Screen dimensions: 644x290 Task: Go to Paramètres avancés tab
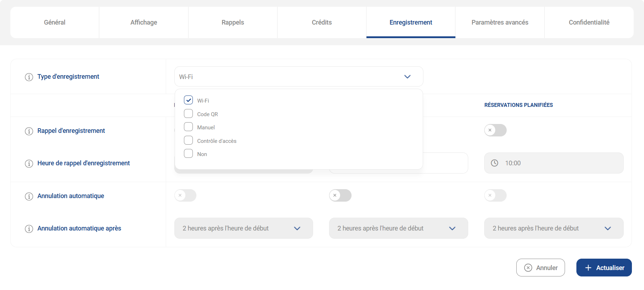(x=500, y=22)
